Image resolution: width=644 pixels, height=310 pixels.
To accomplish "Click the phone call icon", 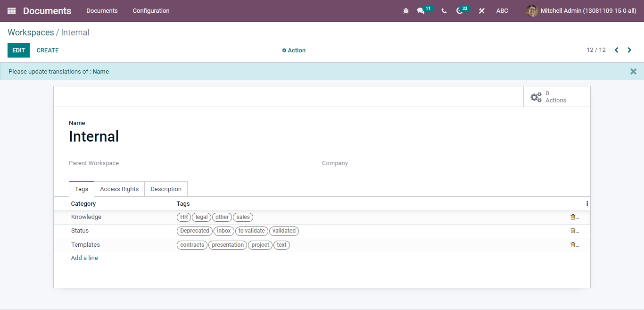I will (444, 10).
